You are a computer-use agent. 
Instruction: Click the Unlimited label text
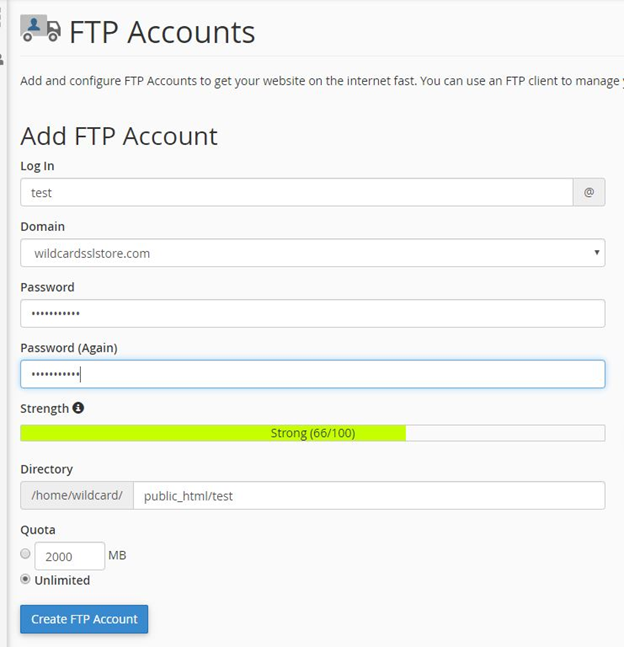coord(62,580)
